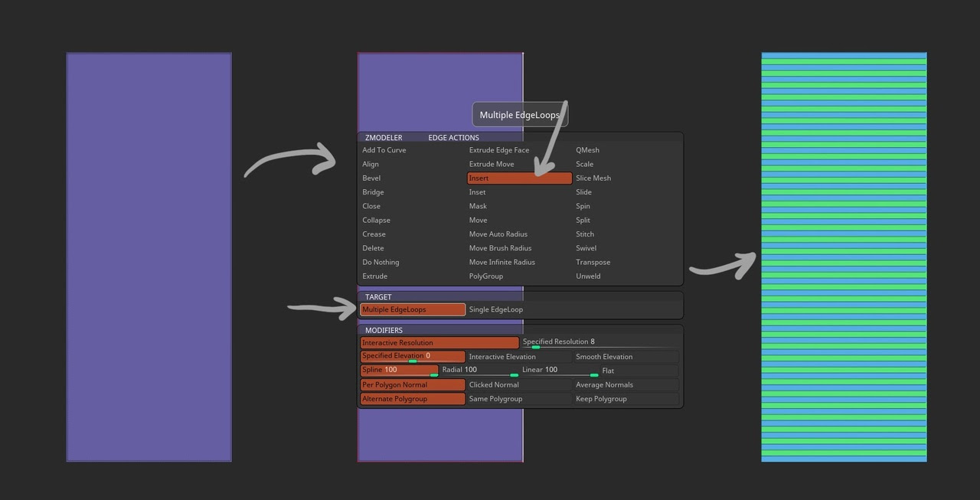Screen dimensions: 980x500
Task: Choose the QMesh action
Action: pos(587,150)
